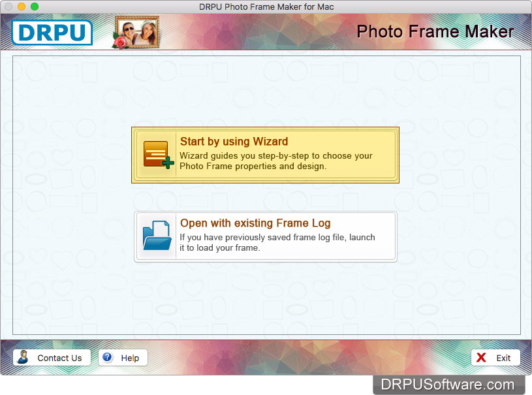The image size is (532, 395).
Task: Click the framed photo thumbnail in header
Action: coord(136,32)
